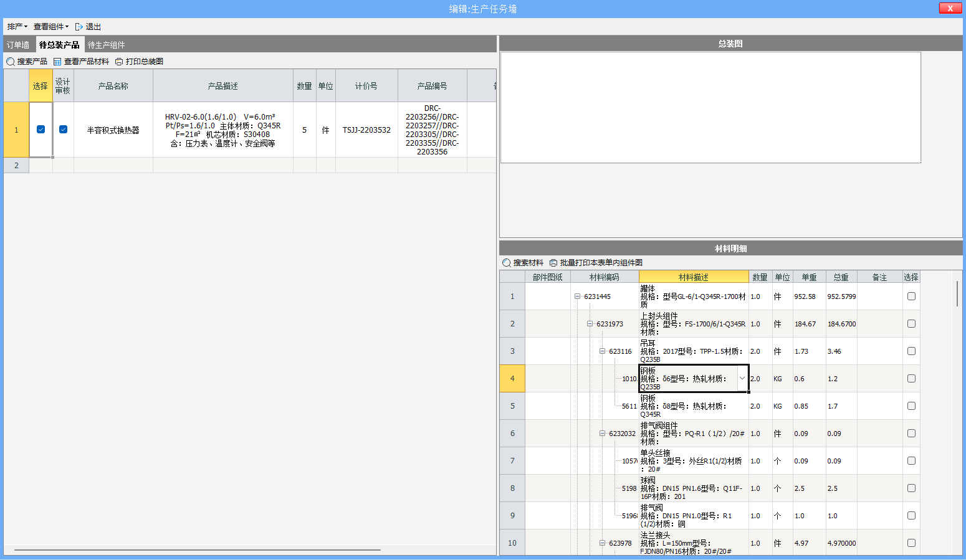Sort by 材料描述 column header
The width and height of the screenshot is (966, 560).
coord(694,277)
